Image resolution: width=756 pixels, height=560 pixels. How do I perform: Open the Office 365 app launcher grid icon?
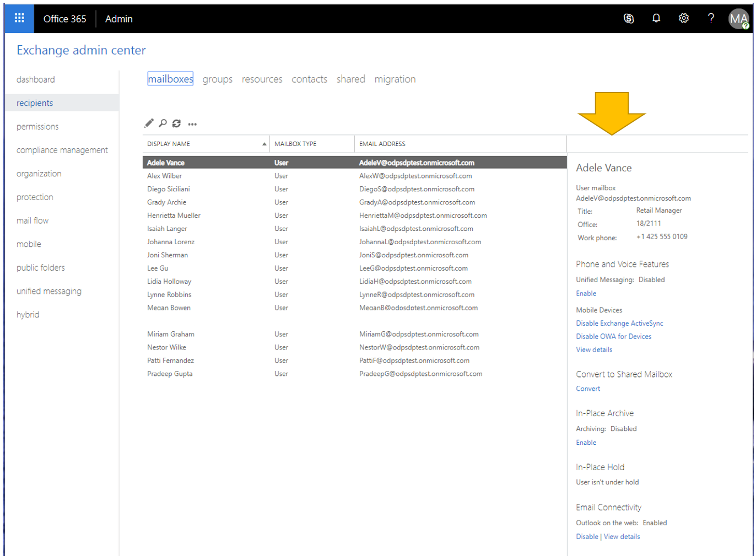[19, 18]
